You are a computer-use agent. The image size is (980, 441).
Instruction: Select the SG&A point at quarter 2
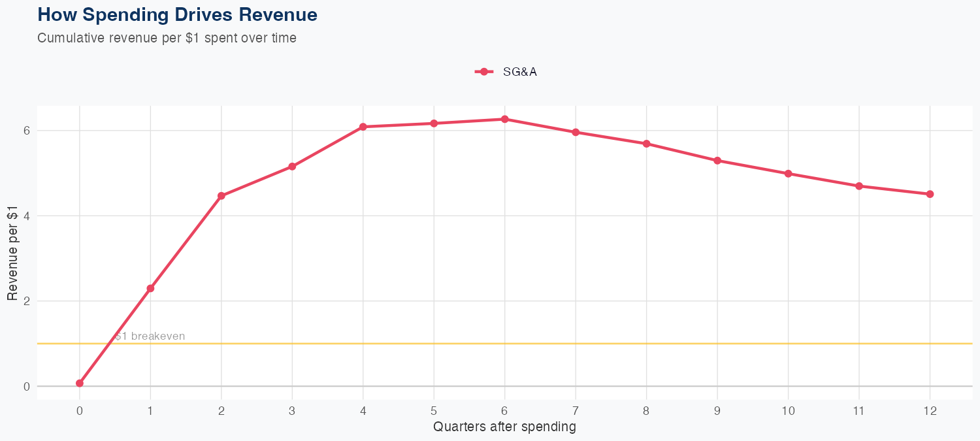click(221, 196)
